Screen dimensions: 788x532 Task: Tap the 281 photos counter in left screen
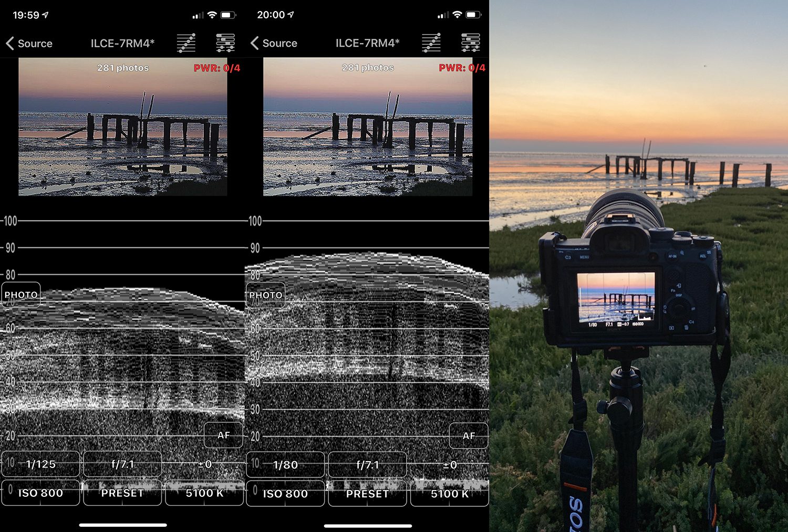point(123,68)
